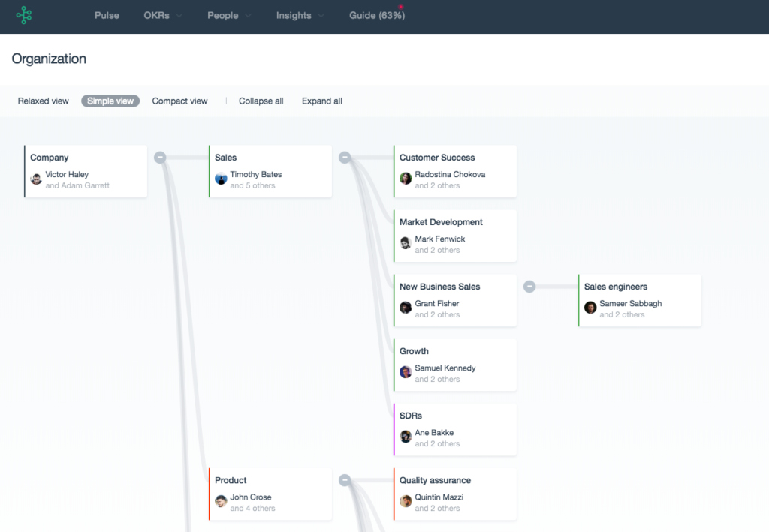Click 'and 4 others' under Product

tap(252, 509)
